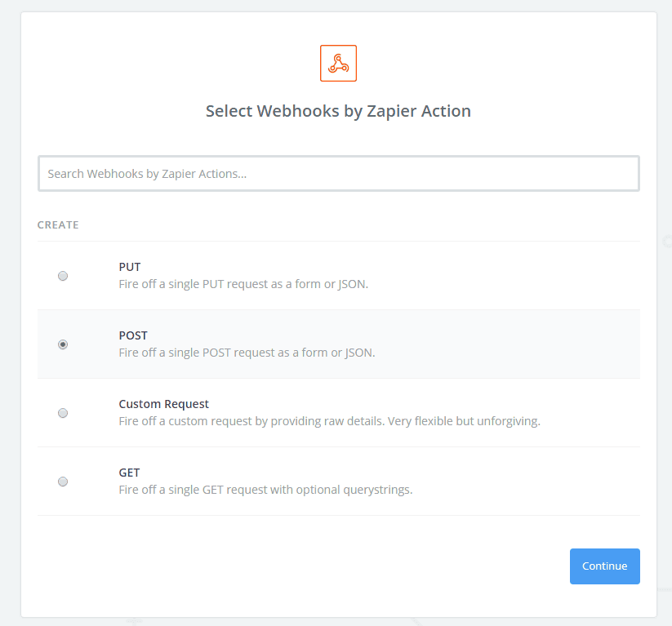Click the CREATE section header

point(58,224)
